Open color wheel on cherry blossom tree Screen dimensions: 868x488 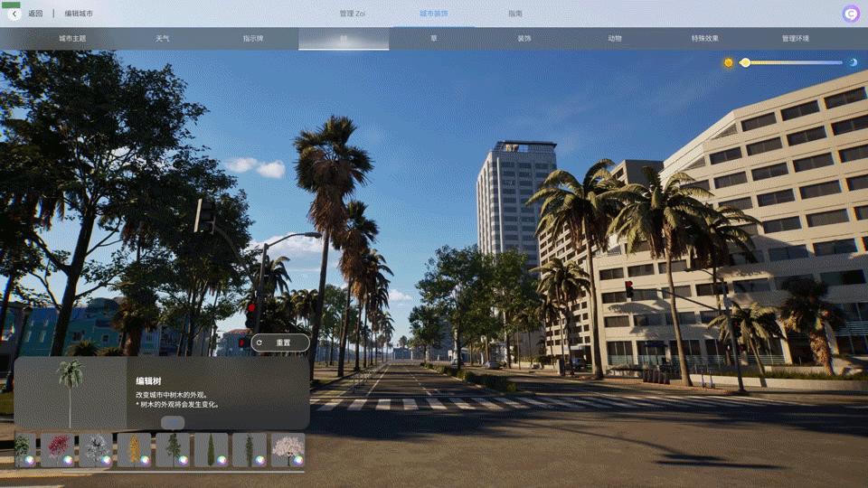click(298, 460)
